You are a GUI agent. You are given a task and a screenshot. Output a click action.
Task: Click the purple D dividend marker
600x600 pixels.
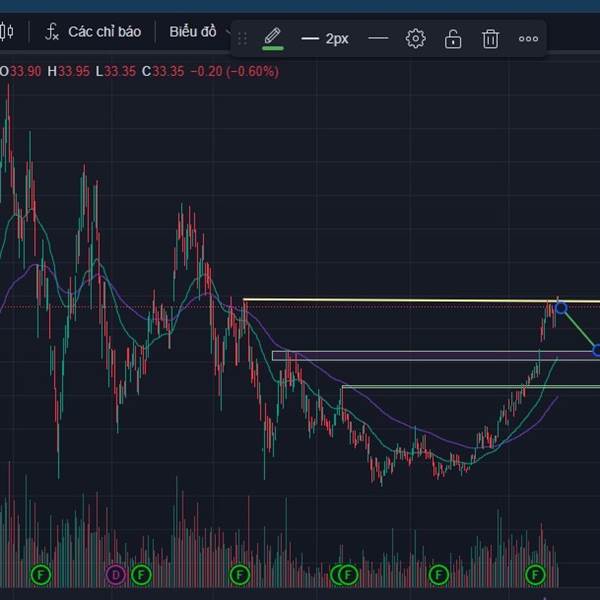coord(116,574)
